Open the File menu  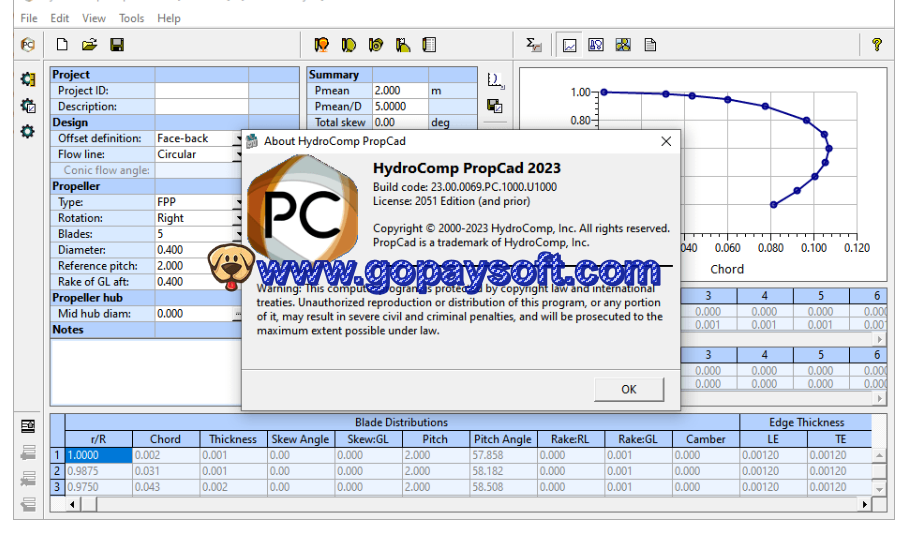point(29,18)
